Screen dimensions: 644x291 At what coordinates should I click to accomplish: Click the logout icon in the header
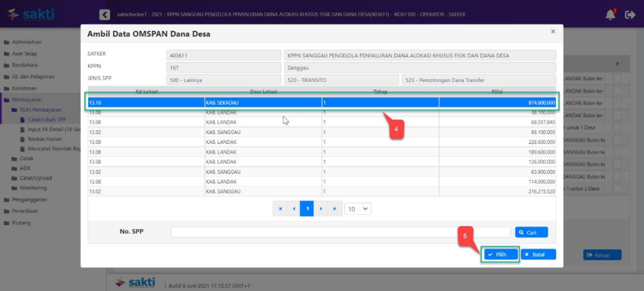point(630,14)
